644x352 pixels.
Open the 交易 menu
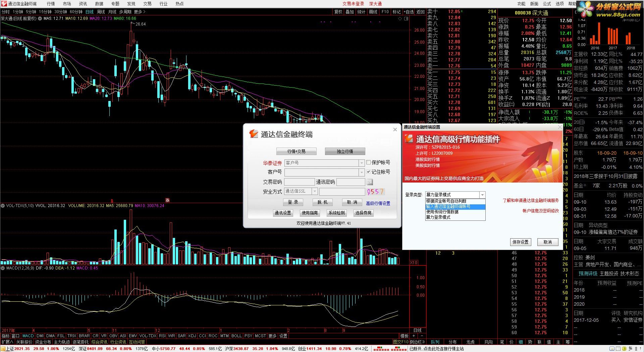click(x=147, y=4)
